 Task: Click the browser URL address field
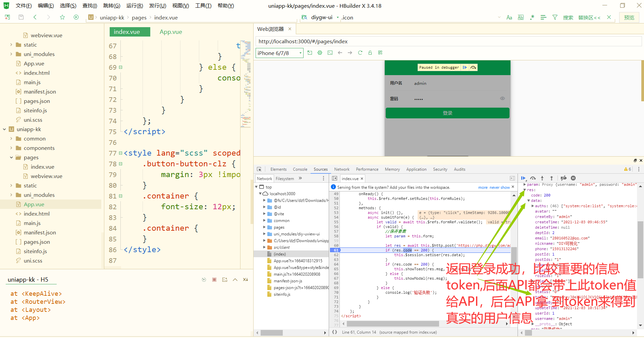(448, 41)
